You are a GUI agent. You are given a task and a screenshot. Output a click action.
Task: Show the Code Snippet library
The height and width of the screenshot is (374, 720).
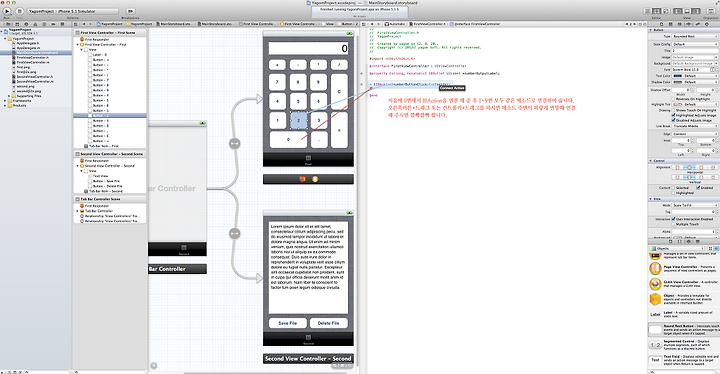point(681,241)
